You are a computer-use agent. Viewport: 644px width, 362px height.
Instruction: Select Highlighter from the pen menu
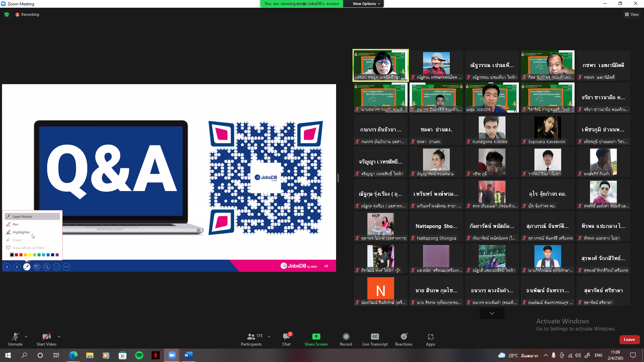click(21, 232)
